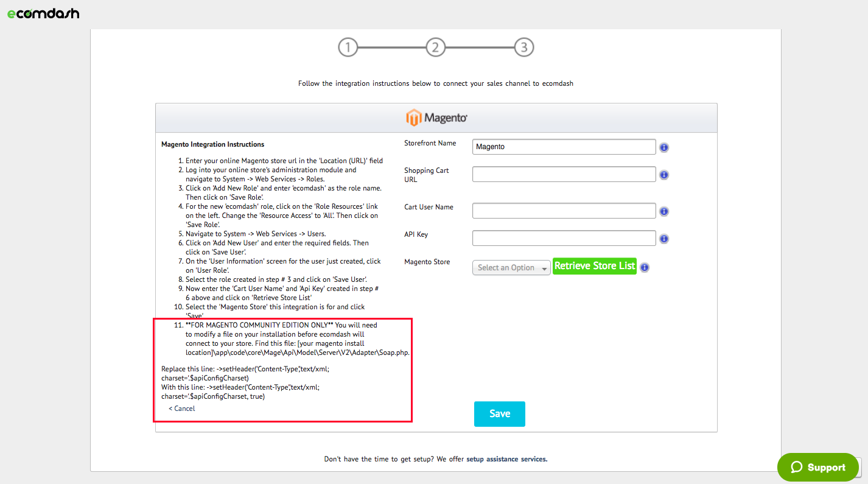This screenshot has width=868, height=484.
Task: Select step 2 in the progress indicator
Action: click(x=436, y=47)
